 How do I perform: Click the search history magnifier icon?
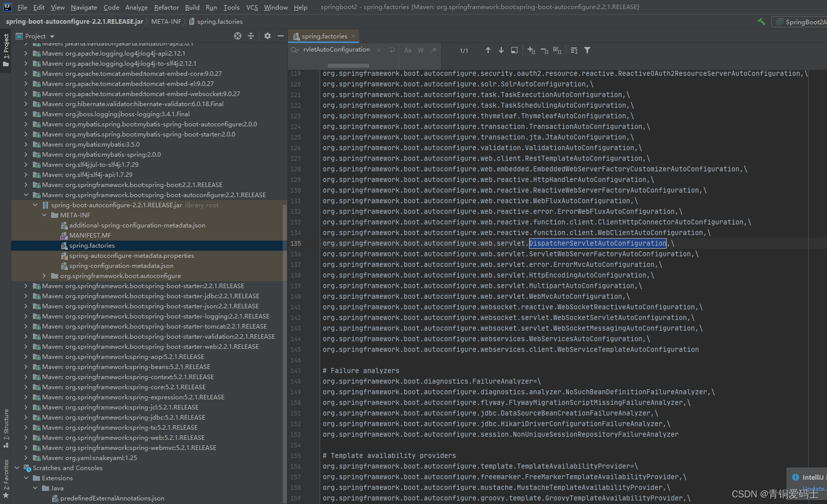[x=295, y=50]
